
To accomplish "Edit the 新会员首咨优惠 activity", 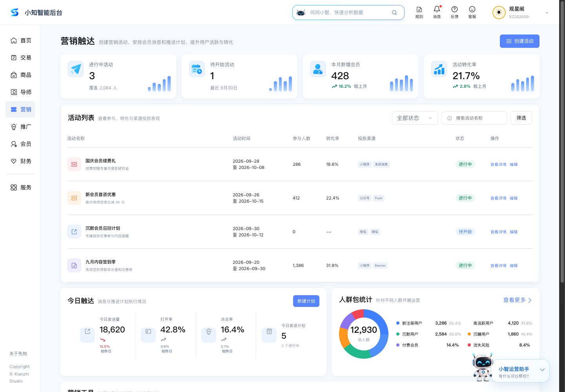I will point(514,198).
